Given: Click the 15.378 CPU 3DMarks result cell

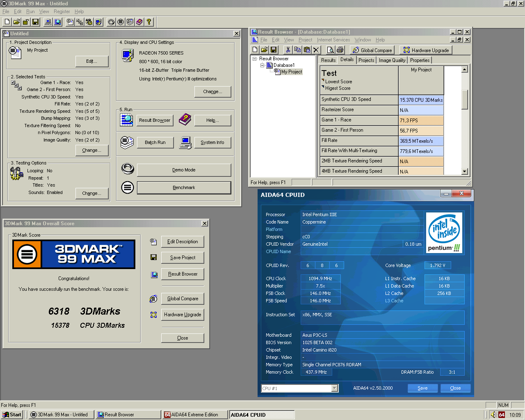Looking at the screenshot, I should coord(421,100).
